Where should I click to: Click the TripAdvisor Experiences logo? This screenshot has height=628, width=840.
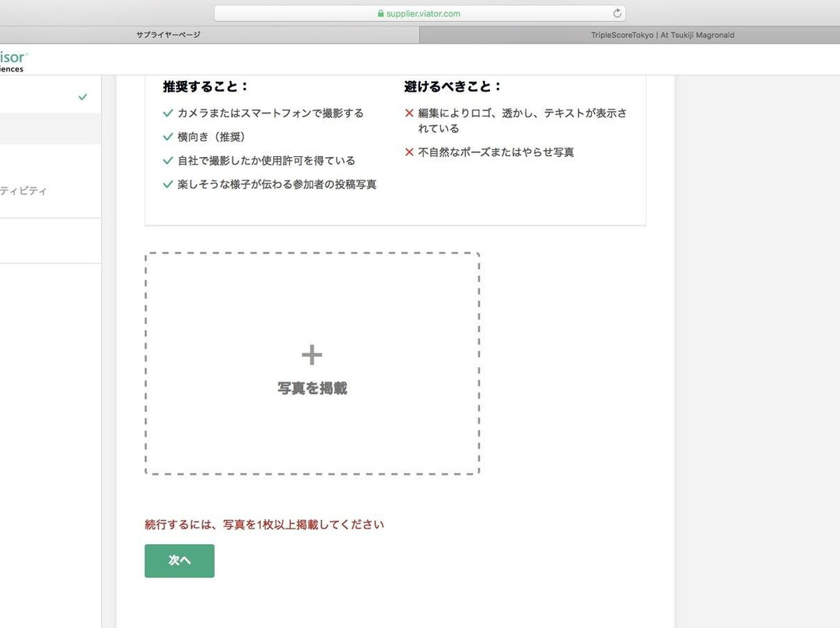[x=13, y=61]
